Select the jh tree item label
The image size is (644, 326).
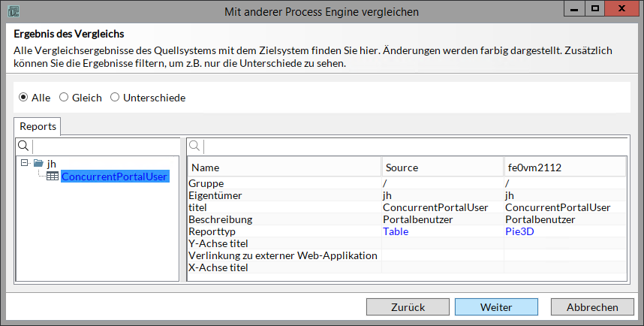pos(51,164)
